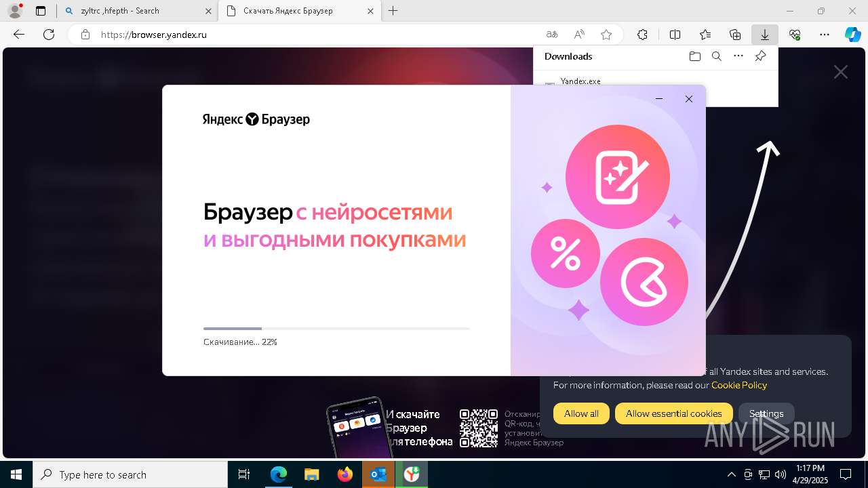
Task: Close the dark page overlay with X
Action: 841,72
